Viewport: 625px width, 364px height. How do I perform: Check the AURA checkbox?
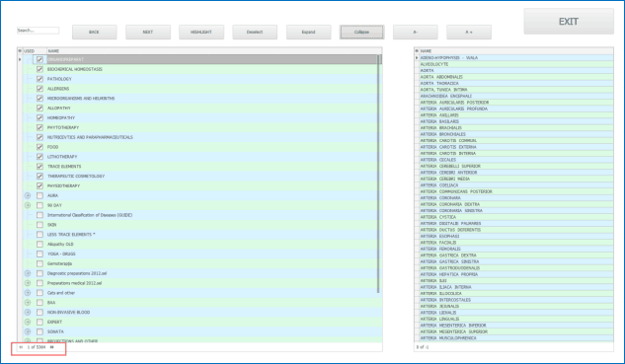click(x=39, y=195)
